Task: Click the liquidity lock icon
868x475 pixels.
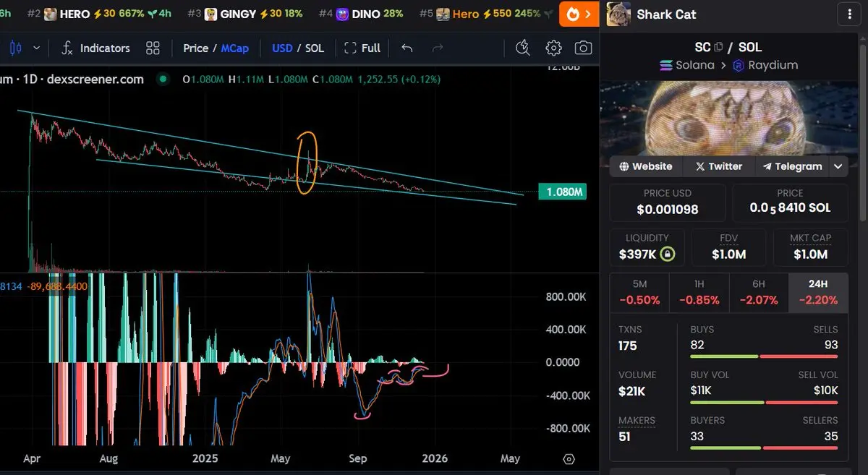Action: [x=668, y=254]
